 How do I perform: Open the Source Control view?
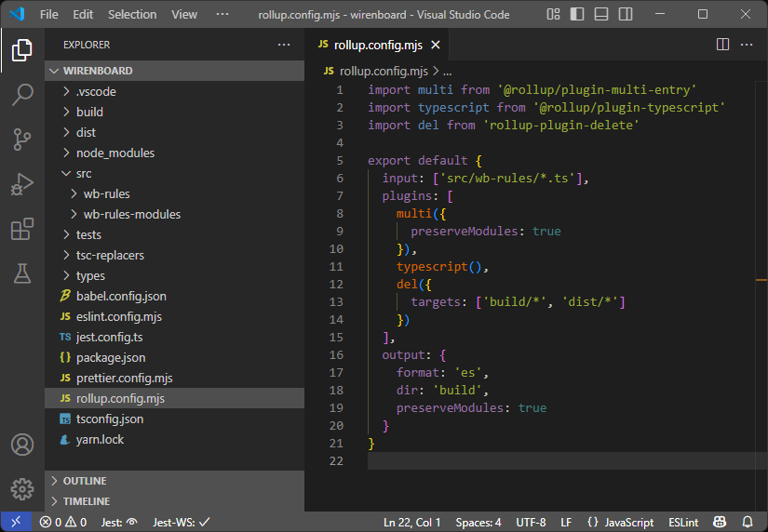tap(22, 140)
